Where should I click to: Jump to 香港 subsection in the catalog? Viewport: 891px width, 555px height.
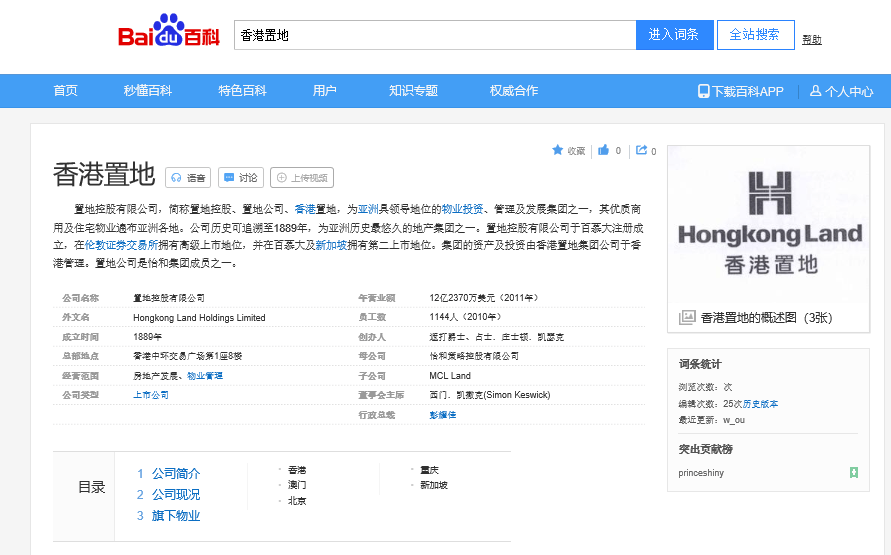(297, 470)
